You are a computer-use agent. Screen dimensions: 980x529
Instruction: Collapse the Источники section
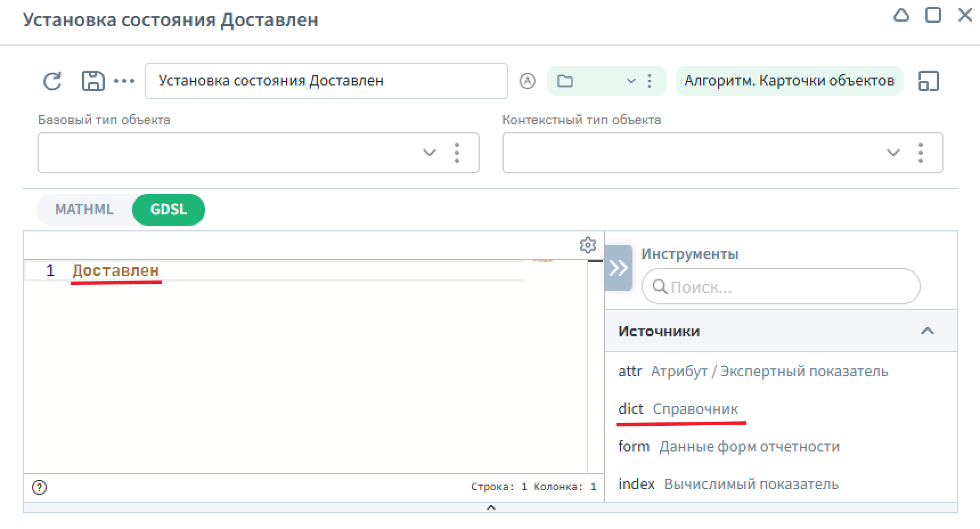(927, 331)
